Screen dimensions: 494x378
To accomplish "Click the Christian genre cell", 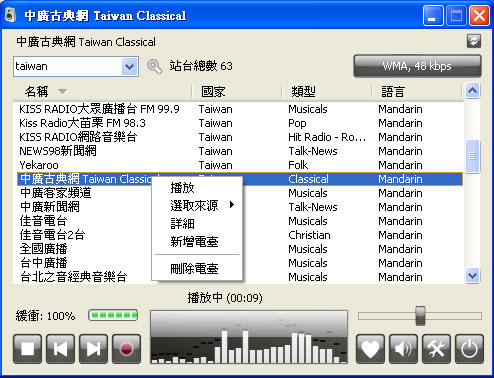I will [x=309, y=235].
